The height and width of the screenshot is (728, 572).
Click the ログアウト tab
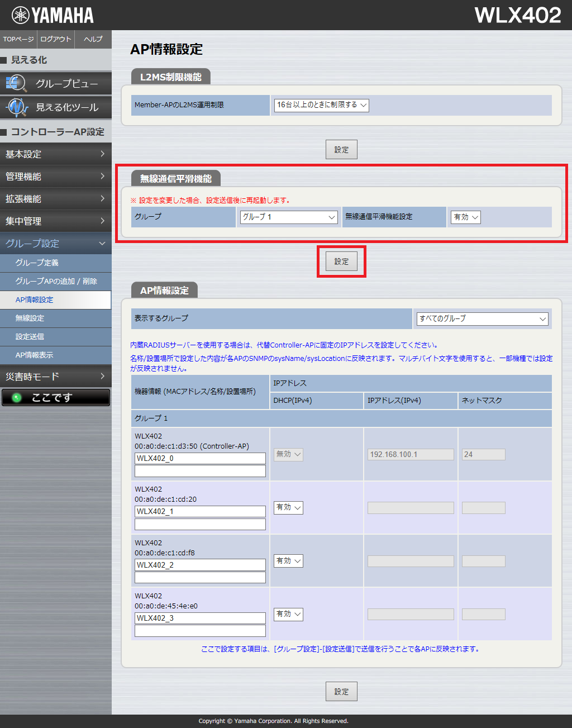point(56,39)
